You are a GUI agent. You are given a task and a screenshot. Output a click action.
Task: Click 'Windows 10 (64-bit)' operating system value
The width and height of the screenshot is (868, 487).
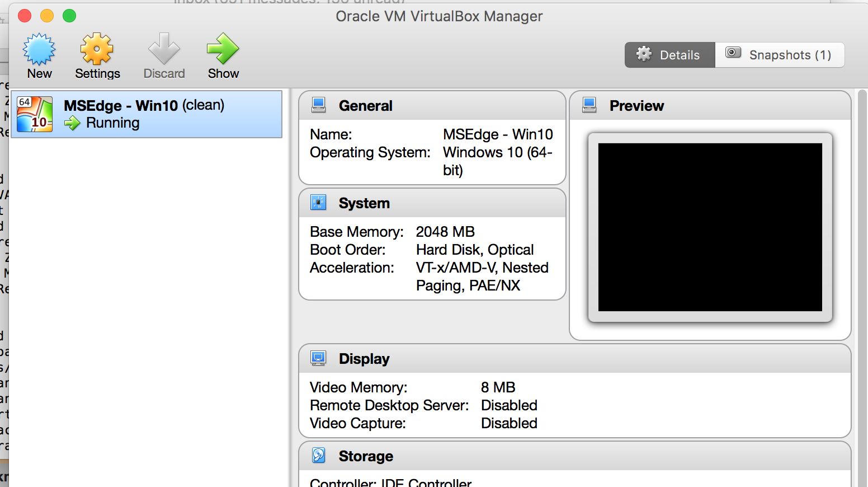click(498, 161)
